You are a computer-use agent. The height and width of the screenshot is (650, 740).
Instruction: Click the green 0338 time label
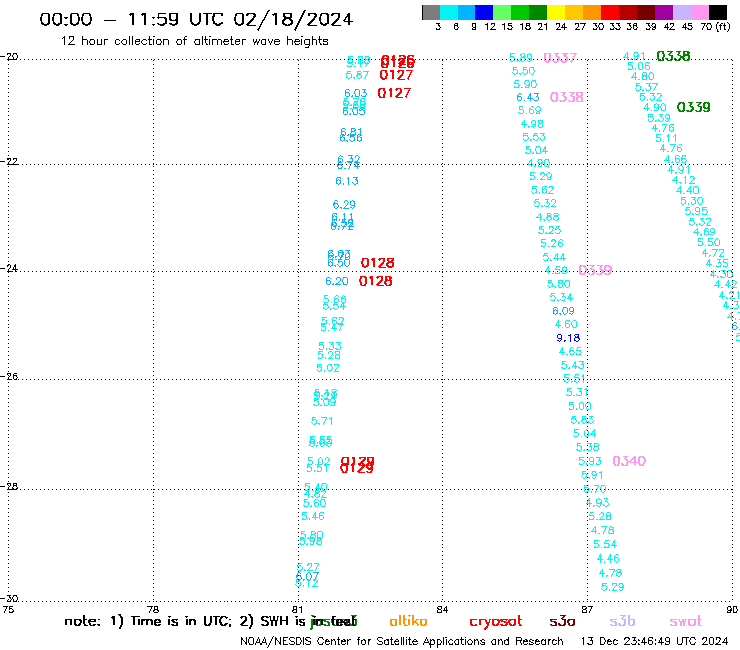click(673, 56)
